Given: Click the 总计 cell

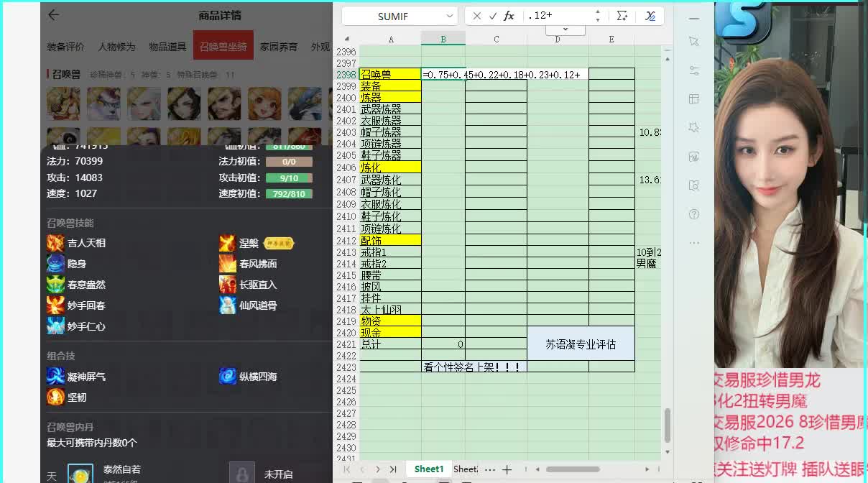Looking at the screenshot, I should [390, 344].
